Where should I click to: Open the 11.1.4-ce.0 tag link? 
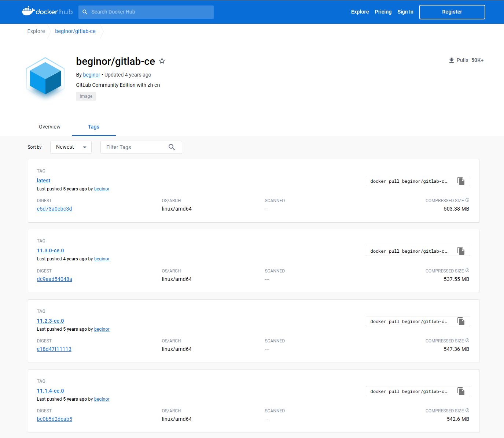51,391
